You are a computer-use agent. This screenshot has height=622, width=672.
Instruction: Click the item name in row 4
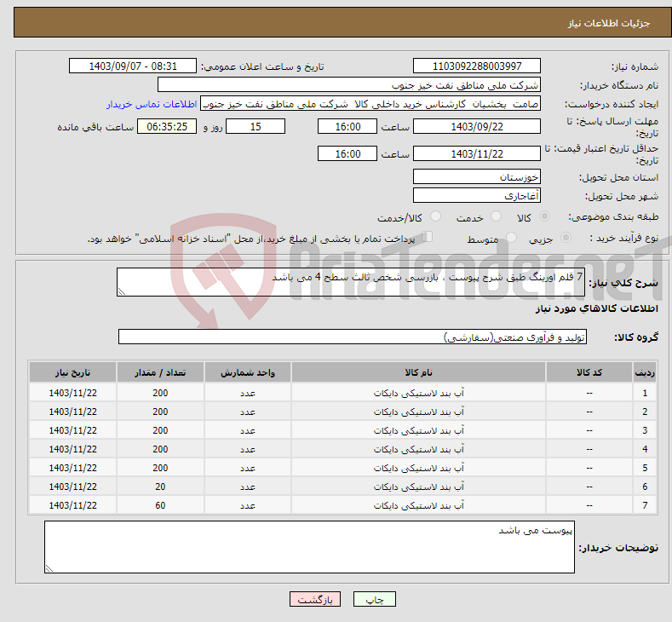419,449
